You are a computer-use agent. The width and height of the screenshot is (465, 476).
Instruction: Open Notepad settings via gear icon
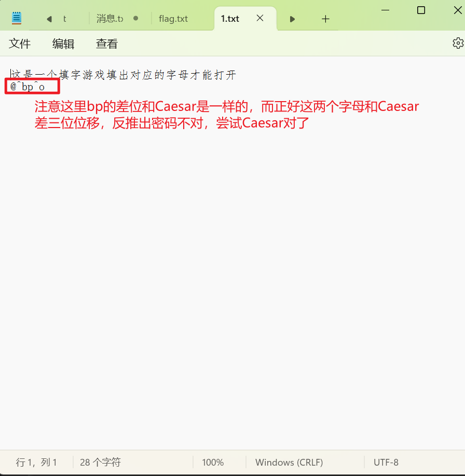[457, 43]
